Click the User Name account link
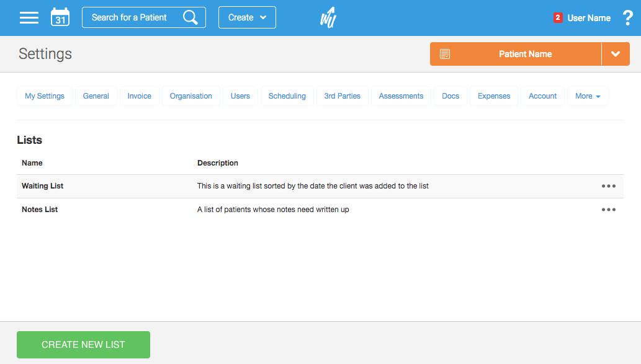 (589, 18)
